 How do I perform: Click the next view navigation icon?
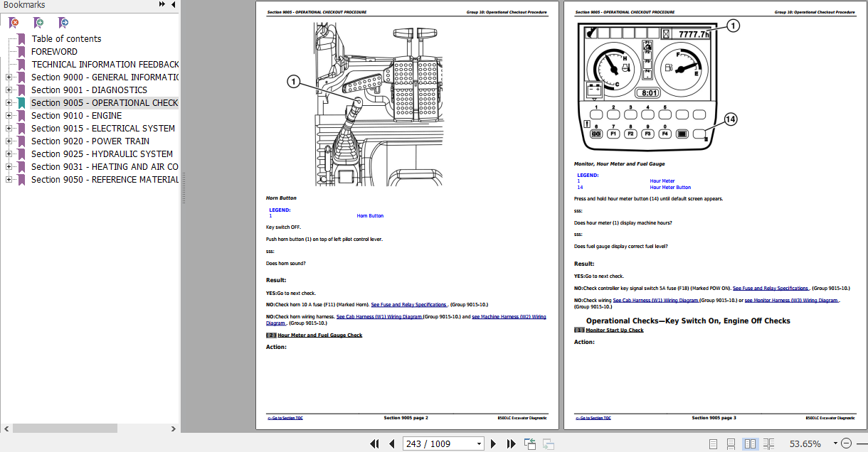click(549, 444)
